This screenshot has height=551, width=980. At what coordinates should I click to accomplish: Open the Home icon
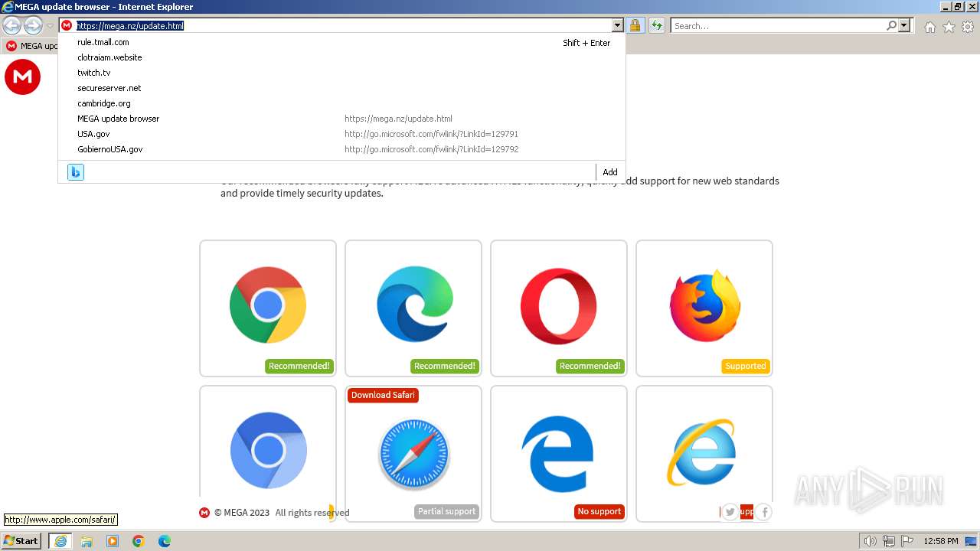[x=929, y=27]
